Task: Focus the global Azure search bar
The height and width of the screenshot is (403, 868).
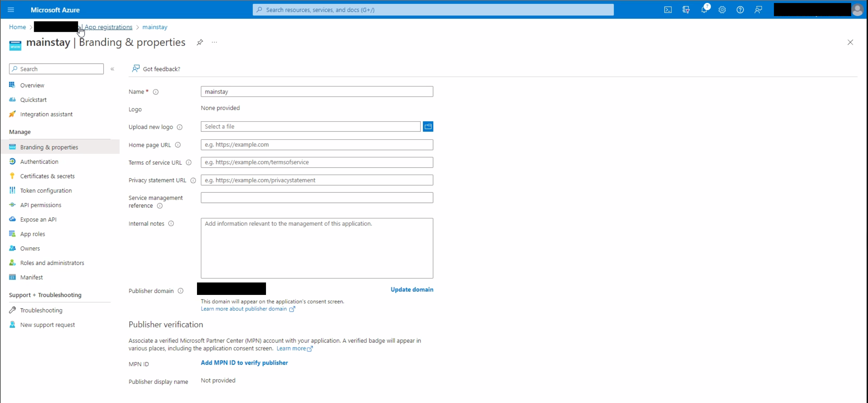Action: pyautogui.click(x=433, y=10)
